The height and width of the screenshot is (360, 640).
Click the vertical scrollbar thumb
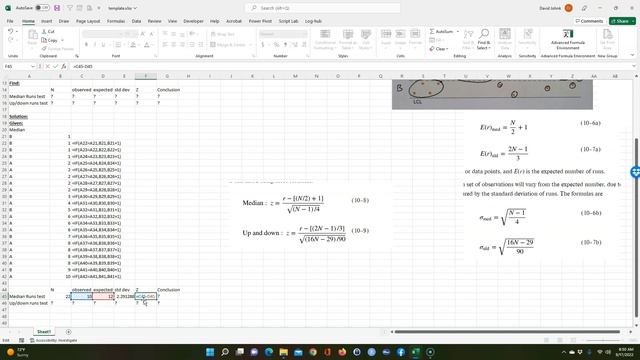click(x=636, y=227)
